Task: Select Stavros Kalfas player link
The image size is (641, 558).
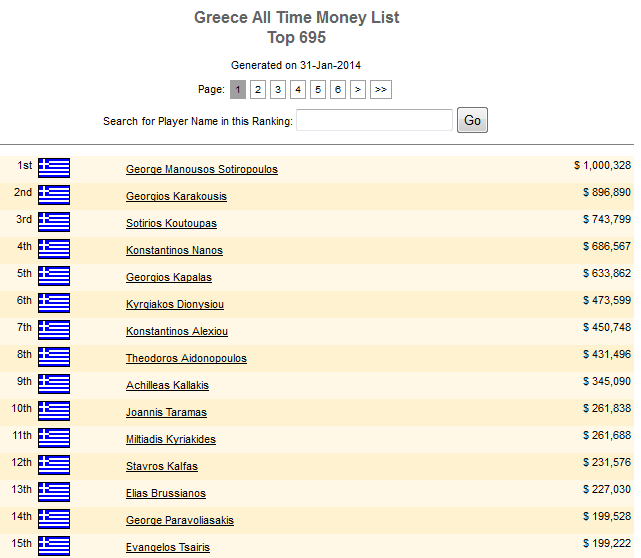Action: (162, 466)
